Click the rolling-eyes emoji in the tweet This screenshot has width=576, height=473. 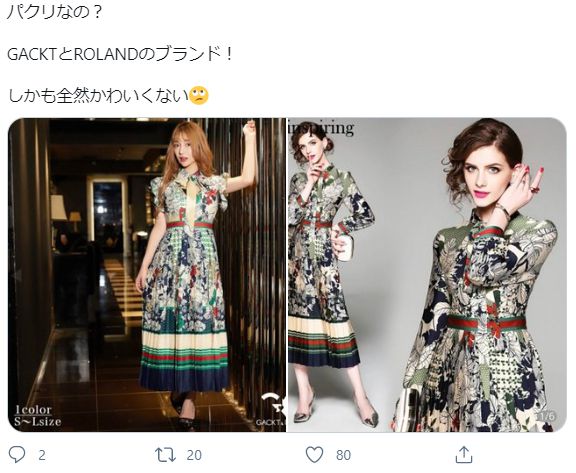199,96
